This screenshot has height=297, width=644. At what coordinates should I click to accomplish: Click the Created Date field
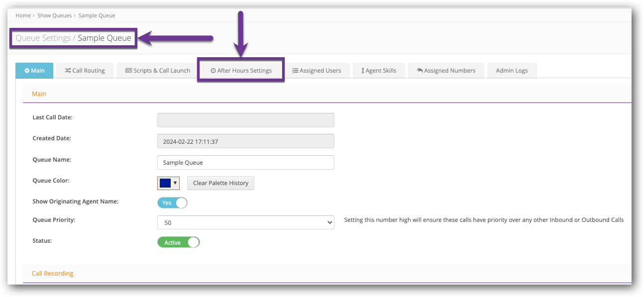point(245,141)
